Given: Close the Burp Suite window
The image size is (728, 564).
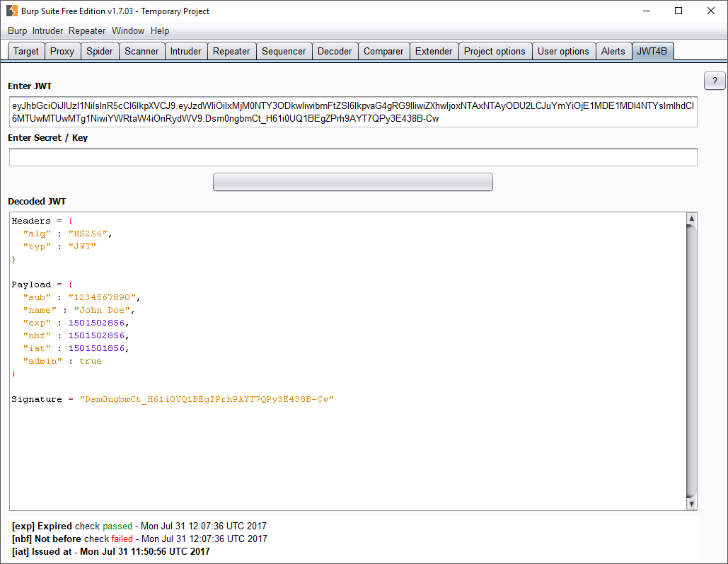Looking at the screenshot, I should point(711,11).
